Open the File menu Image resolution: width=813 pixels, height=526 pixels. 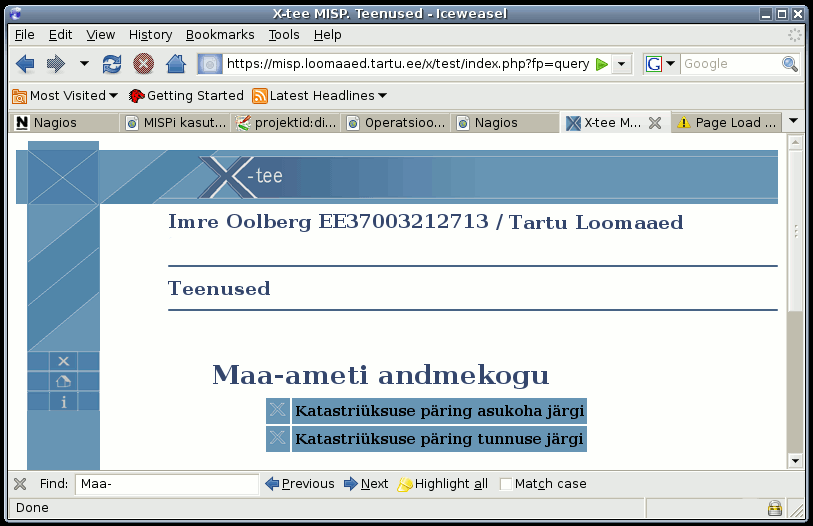(x=24, y=35)
